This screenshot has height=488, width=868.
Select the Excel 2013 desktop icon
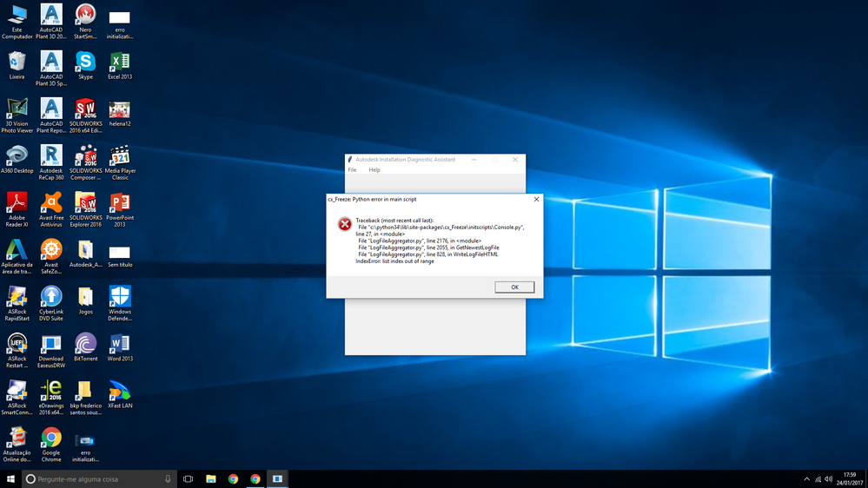[x=120, y=66]
